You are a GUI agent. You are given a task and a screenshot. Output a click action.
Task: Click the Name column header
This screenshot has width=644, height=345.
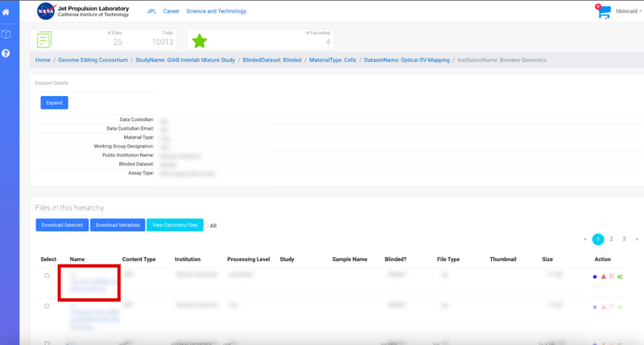(x=77, y=260)
